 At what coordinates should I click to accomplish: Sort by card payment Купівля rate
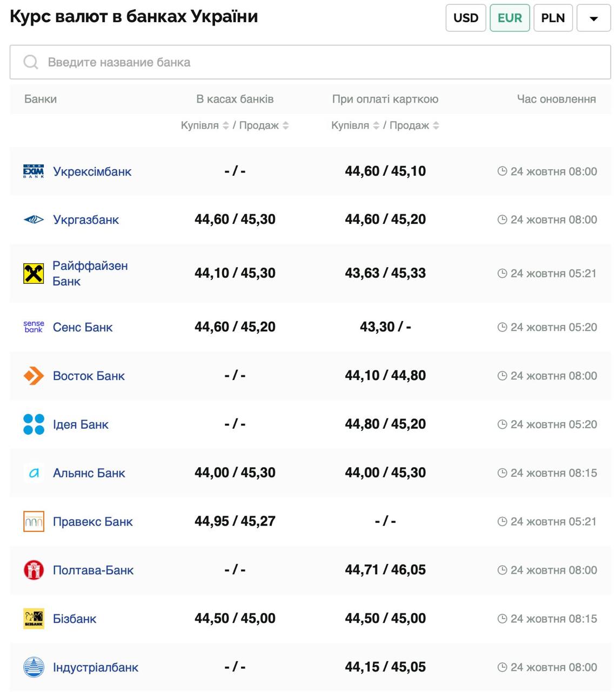376,125
